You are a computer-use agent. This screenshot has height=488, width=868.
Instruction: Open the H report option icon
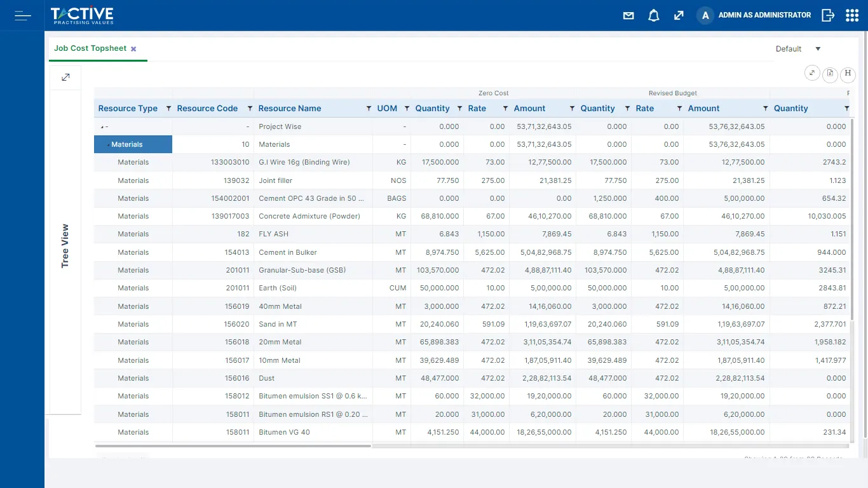848,74
